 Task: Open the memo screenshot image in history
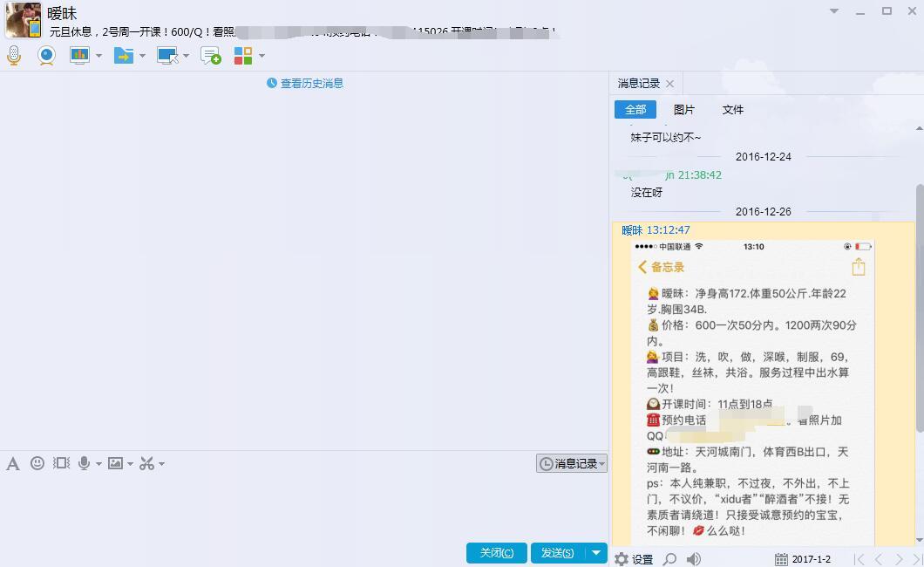click(x=752, y=392)
